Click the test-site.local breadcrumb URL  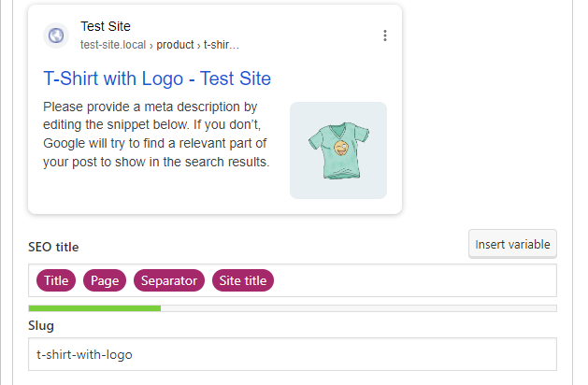[159, 45]
